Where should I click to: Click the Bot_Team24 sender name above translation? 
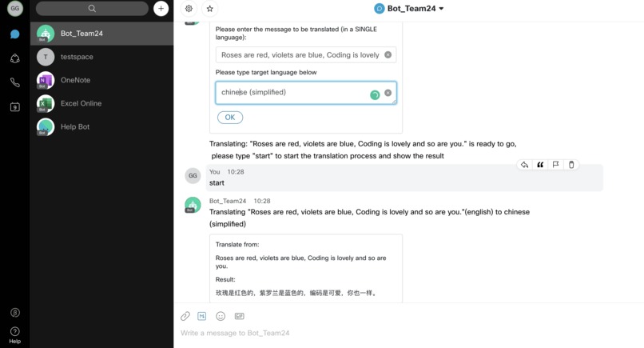tap(228, 201)
